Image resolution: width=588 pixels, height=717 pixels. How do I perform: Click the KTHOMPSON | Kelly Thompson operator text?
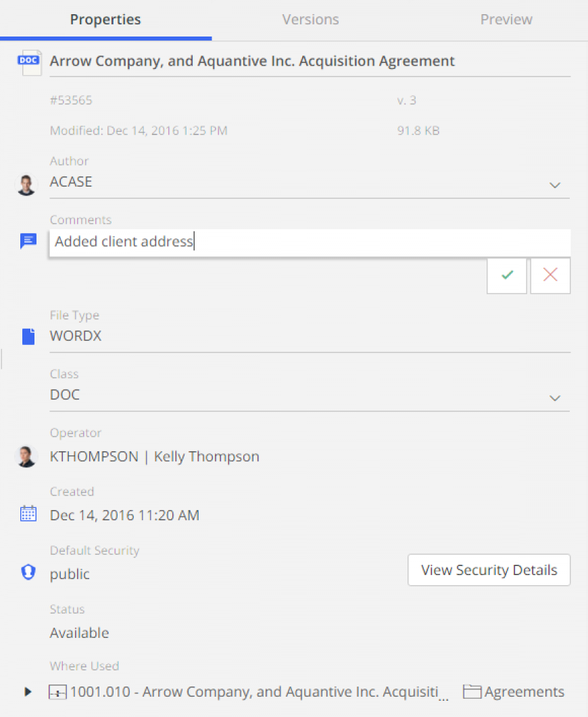click(154, 457)
